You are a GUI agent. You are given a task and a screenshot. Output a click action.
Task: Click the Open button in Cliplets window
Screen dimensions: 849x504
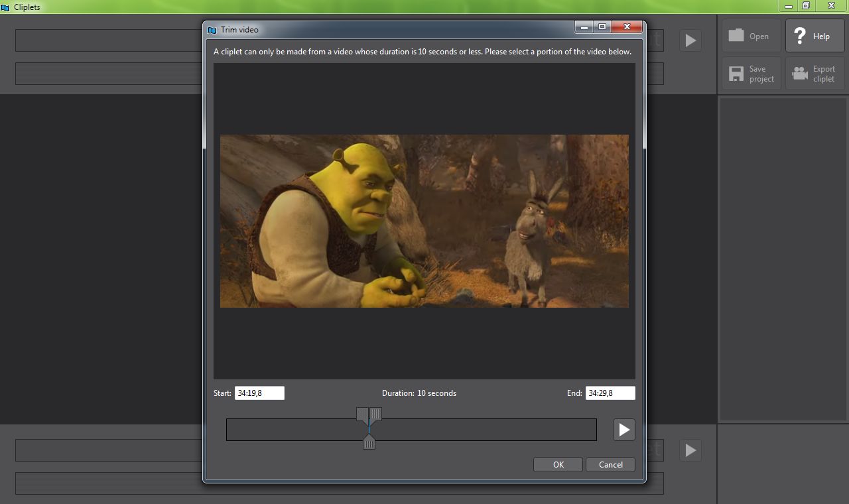coord(751,36)
